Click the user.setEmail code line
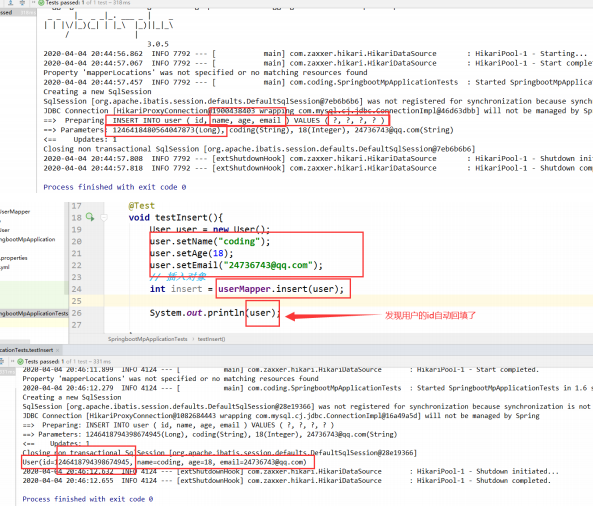Image resolution: width=609 pixels, height=506 pixels. [x=236, y=265]
